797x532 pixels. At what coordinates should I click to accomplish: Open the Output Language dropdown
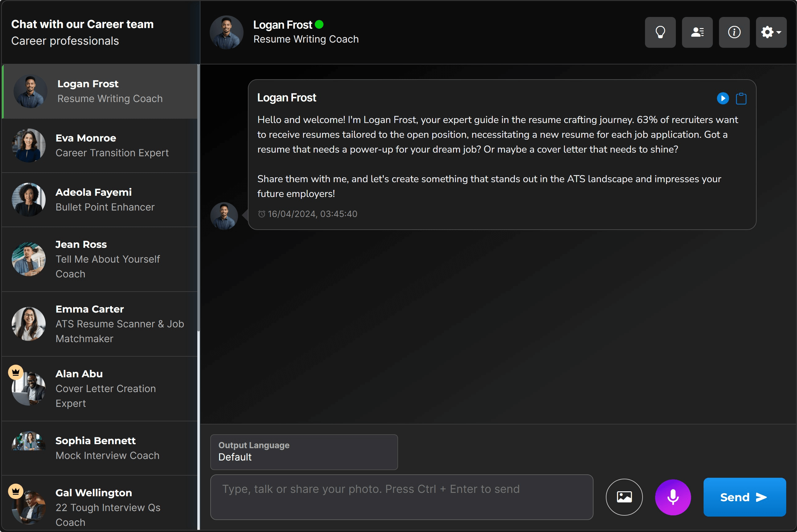click(304, 452)
